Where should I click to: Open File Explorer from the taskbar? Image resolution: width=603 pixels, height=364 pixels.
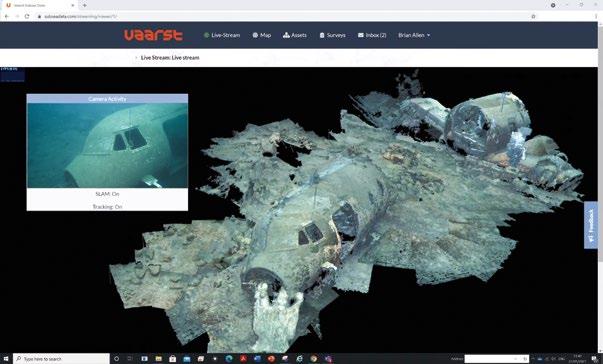pos(158,359)
